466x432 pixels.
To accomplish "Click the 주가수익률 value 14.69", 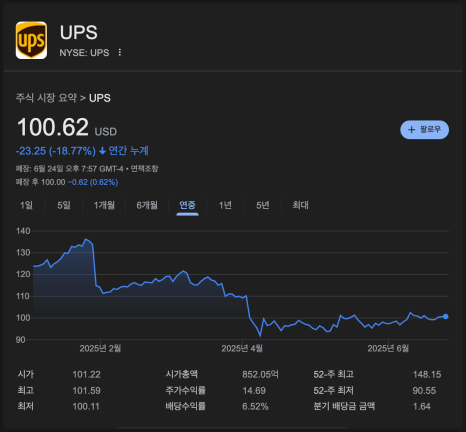I will pos(254,390).
